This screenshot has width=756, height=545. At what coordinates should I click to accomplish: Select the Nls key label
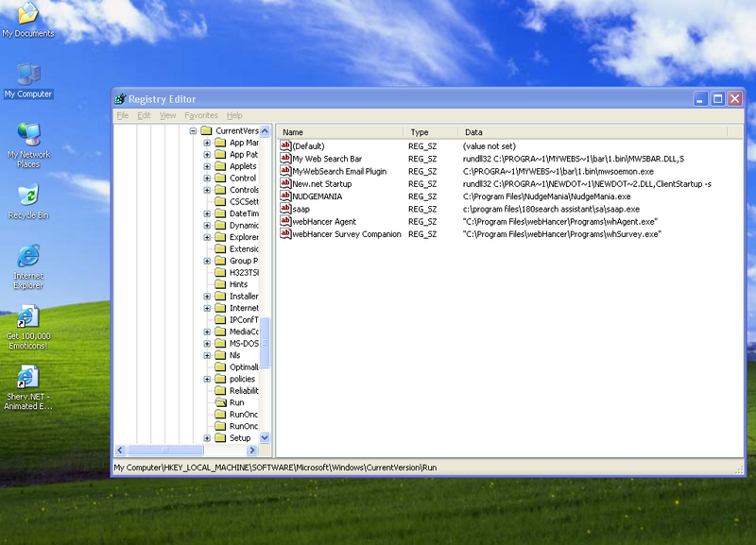point(234,355)
